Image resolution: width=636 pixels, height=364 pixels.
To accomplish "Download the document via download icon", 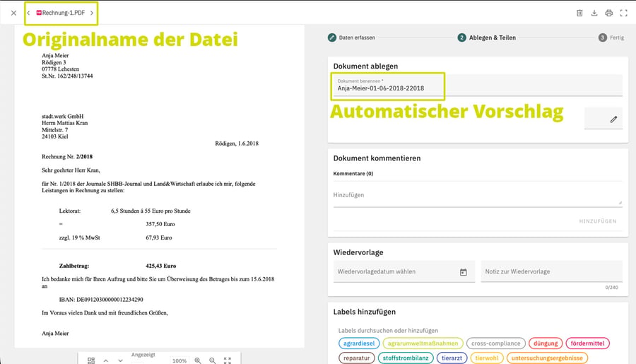I will click(x=594, y=13).
